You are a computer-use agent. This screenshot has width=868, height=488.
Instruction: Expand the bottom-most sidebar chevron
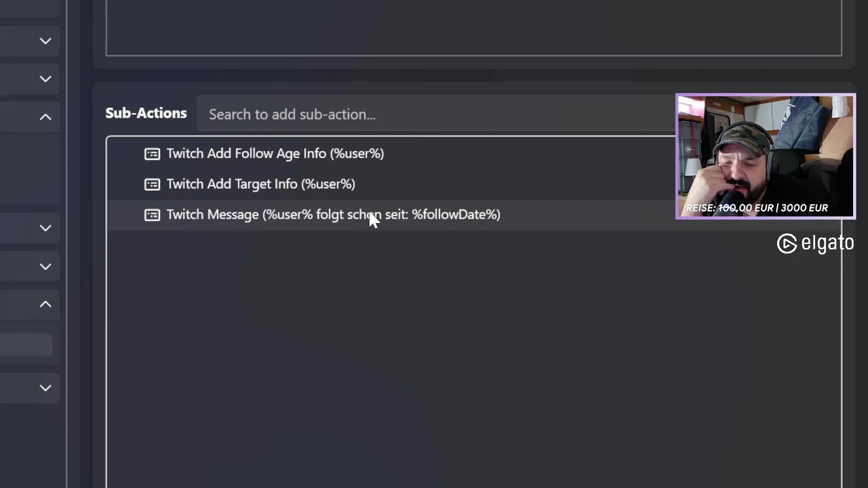[45, 388]
